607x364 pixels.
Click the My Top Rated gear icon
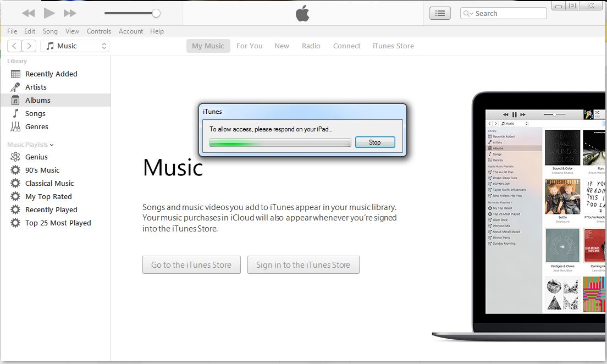15,196
